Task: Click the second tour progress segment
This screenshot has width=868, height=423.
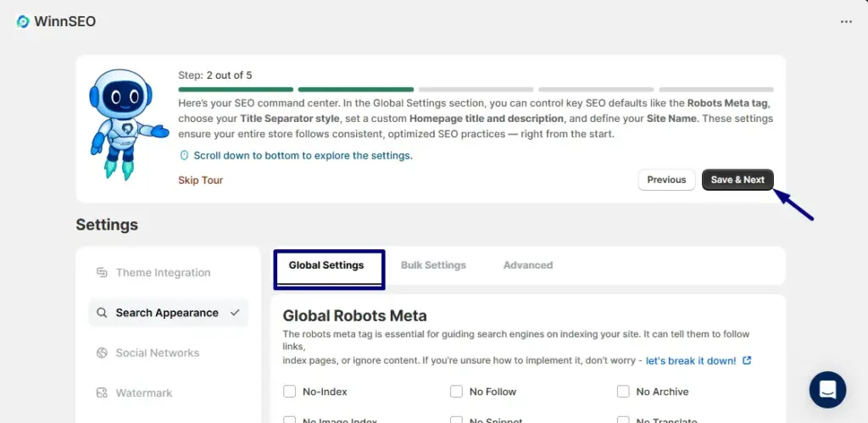Action: click(356, 89)
